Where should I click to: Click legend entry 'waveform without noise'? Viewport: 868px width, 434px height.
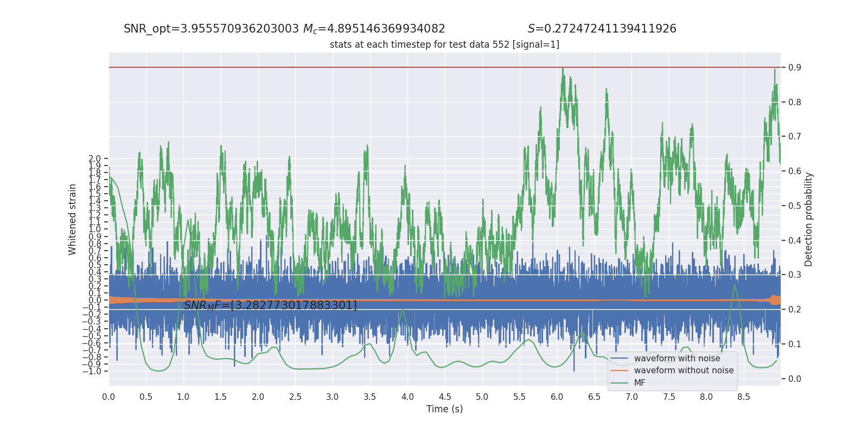click(x=684, y=371)
